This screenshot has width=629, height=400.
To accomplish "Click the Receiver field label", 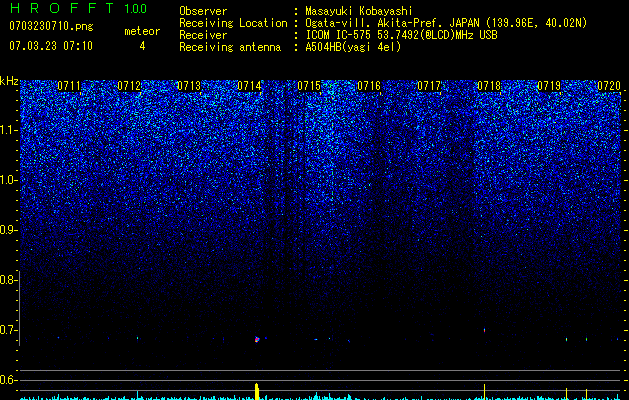I will click(203, 35).
